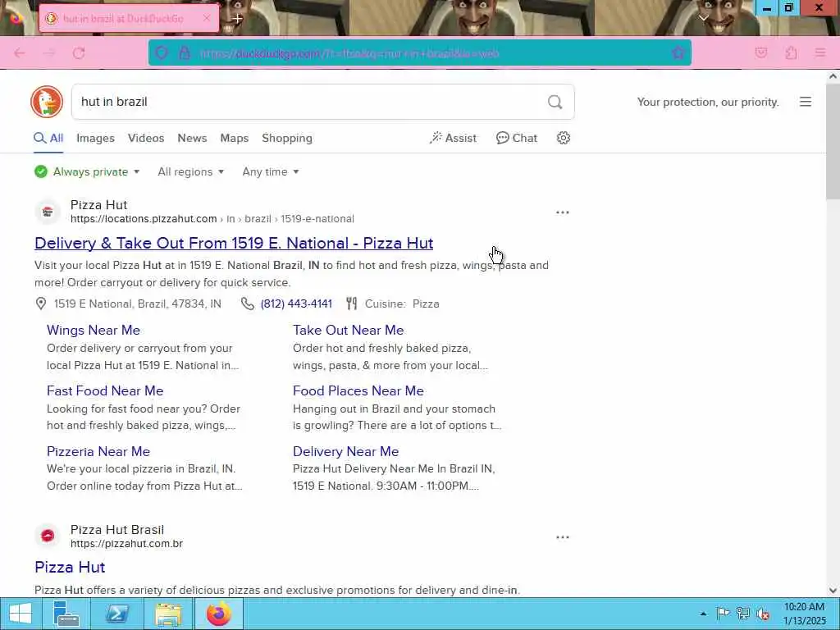Open search settings gear icon
The width and height of the screenshot is (840, 630).
[563, 138]
